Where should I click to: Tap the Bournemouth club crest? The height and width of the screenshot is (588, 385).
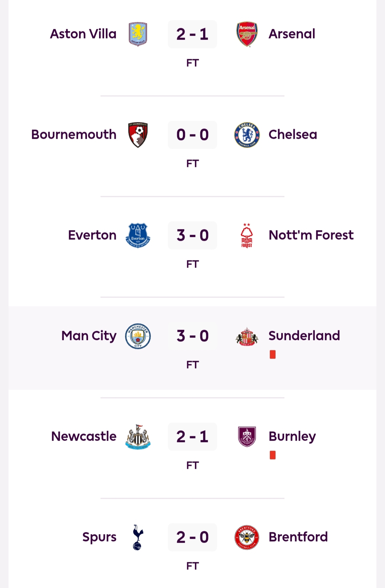138,135
